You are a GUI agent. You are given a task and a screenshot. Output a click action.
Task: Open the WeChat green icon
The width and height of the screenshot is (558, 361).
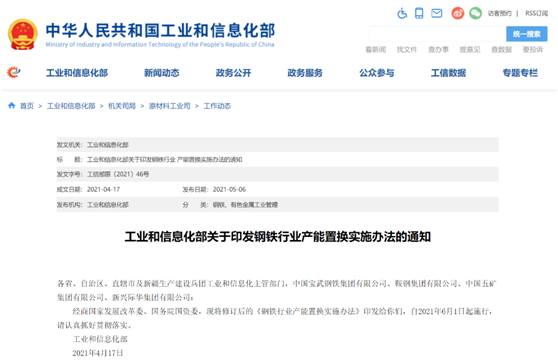tap(475, 13)
